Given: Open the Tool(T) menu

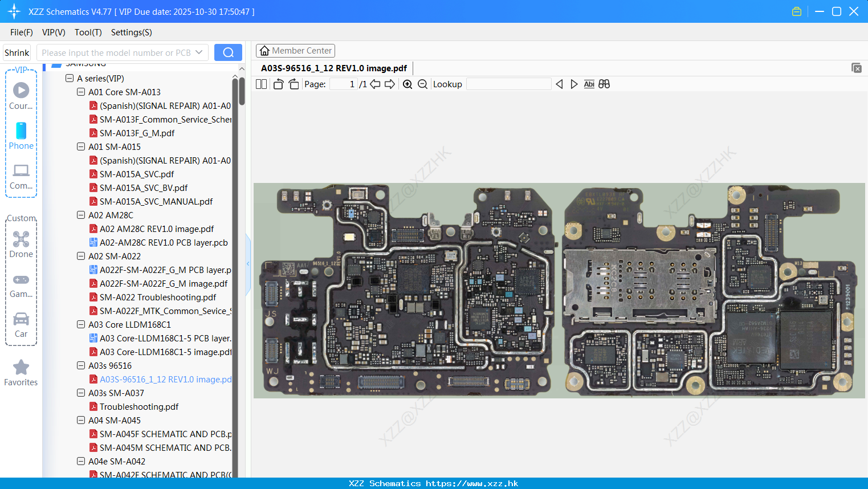Looking at the screenshot, I should [88, 32].
